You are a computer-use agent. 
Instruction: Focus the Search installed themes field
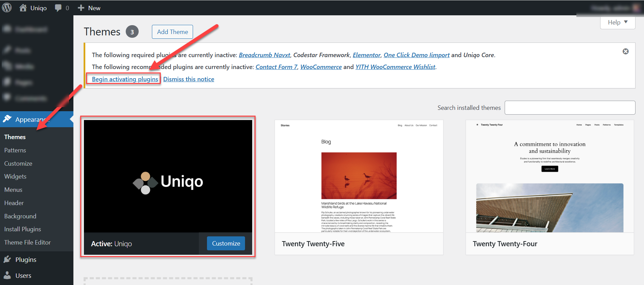(x=570, y=108)
